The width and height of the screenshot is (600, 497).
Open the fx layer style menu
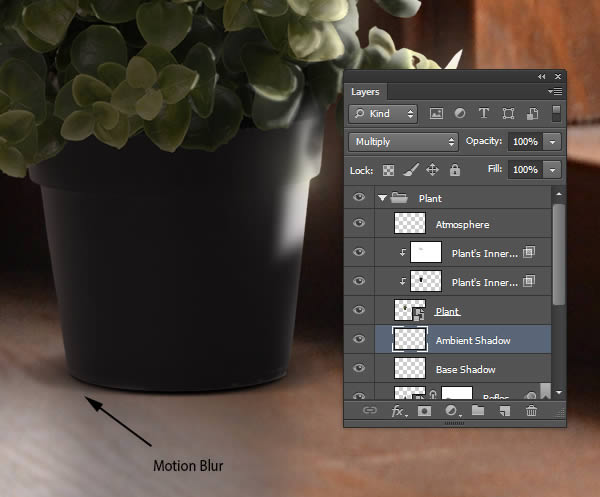pos(399,411)
